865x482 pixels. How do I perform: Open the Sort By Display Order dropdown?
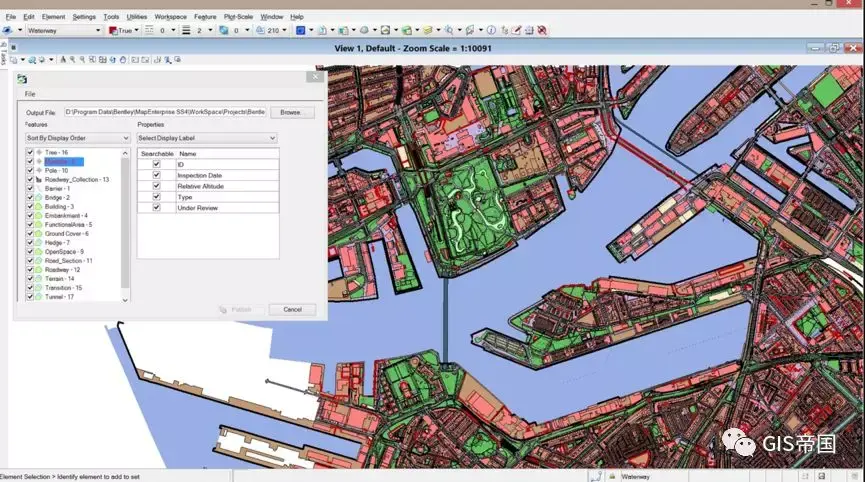click(78, 137)
